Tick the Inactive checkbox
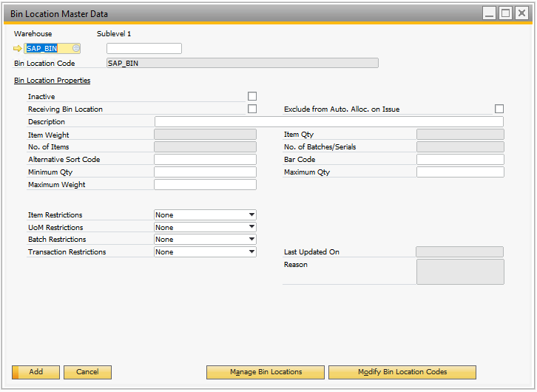The image size is (537, 392). tap(252, 96)
